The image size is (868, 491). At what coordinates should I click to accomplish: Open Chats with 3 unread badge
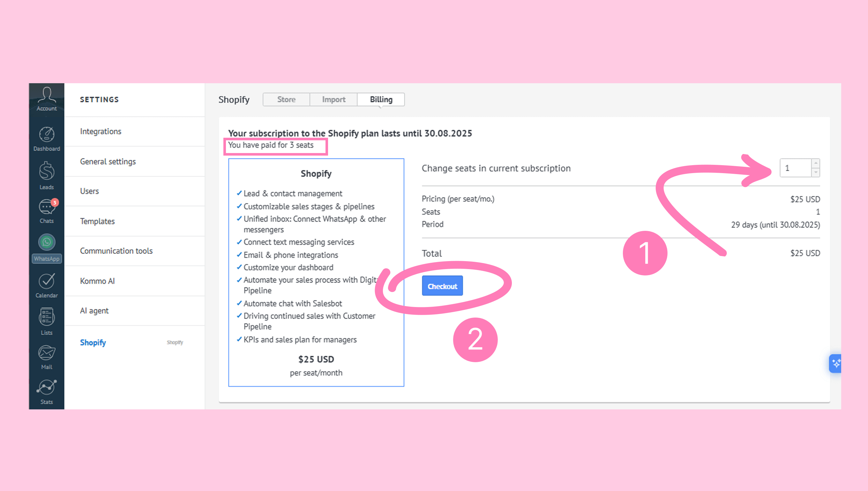tap(47, 211)
